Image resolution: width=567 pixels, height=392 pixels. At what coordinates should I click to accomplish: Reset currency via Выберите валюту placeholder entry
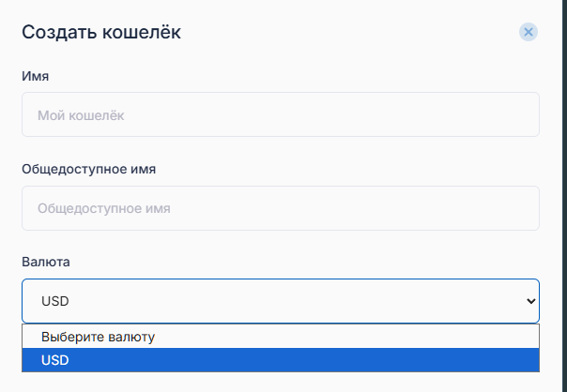(98, 336)
